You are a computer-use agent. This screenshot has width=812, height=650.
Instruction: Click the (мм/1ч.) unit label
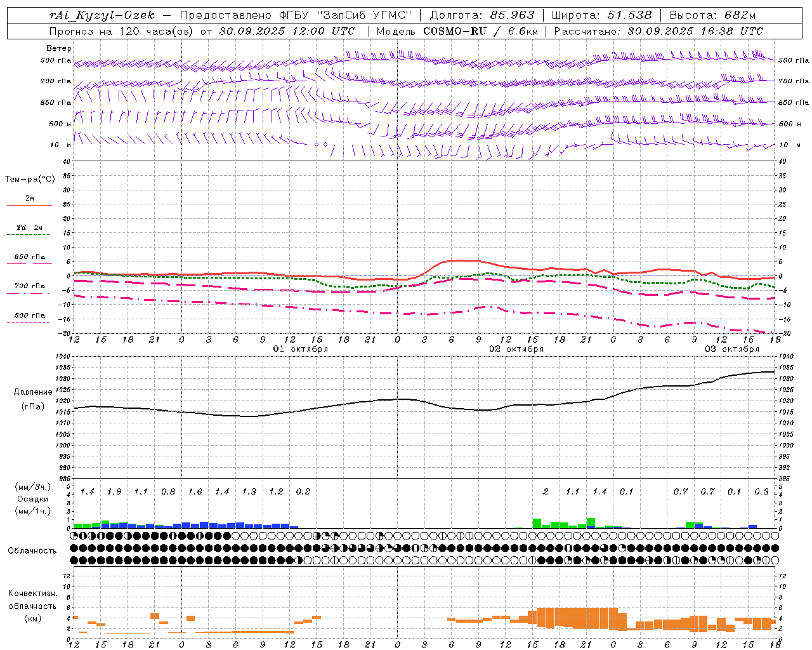pyautogui.click(x=33, y=511)
